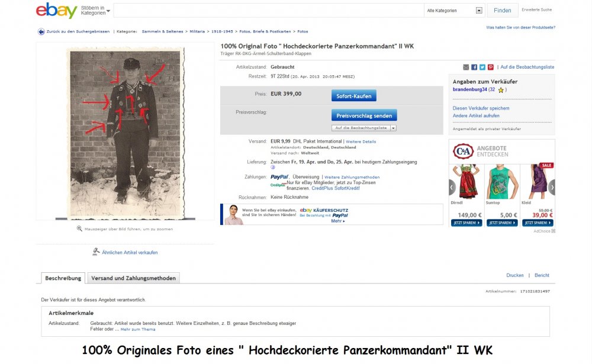The image size is (592, 364).
Task: Share listing via email icon
Action: pos(466,67)
